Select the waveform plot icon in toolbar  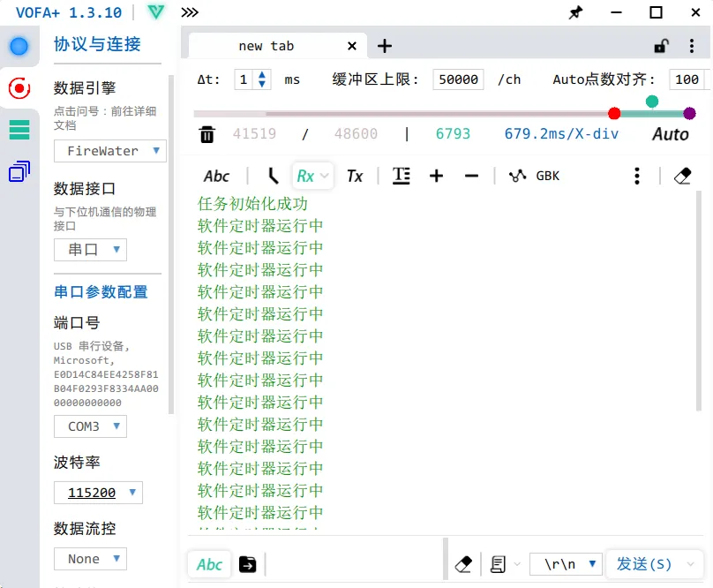[x=516, y=176]
